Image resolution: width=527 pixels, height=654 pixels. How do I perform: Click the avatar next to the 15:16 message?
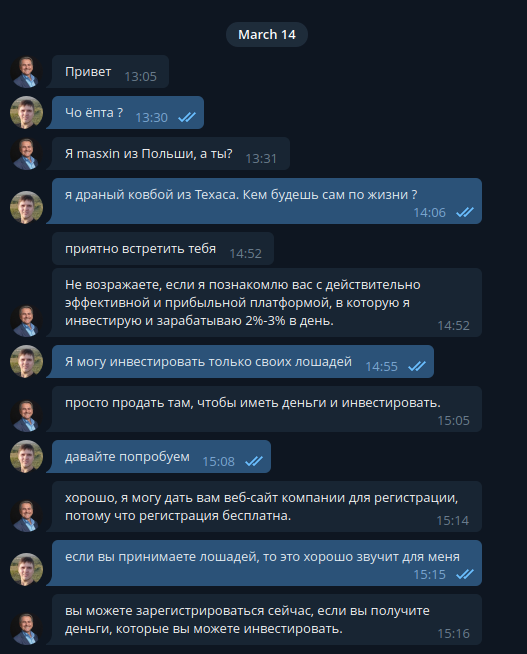pyautogui.click(x=26, y=629)
